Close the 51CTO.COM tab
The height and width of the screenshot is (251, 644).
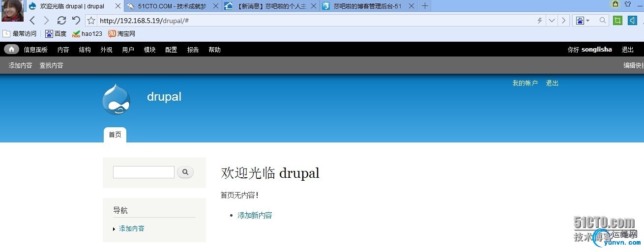tap(216, 6)
